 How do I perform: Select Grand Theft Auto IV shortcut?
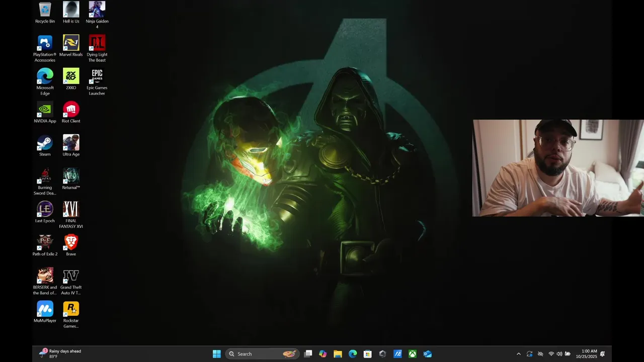tap(71, 281)
